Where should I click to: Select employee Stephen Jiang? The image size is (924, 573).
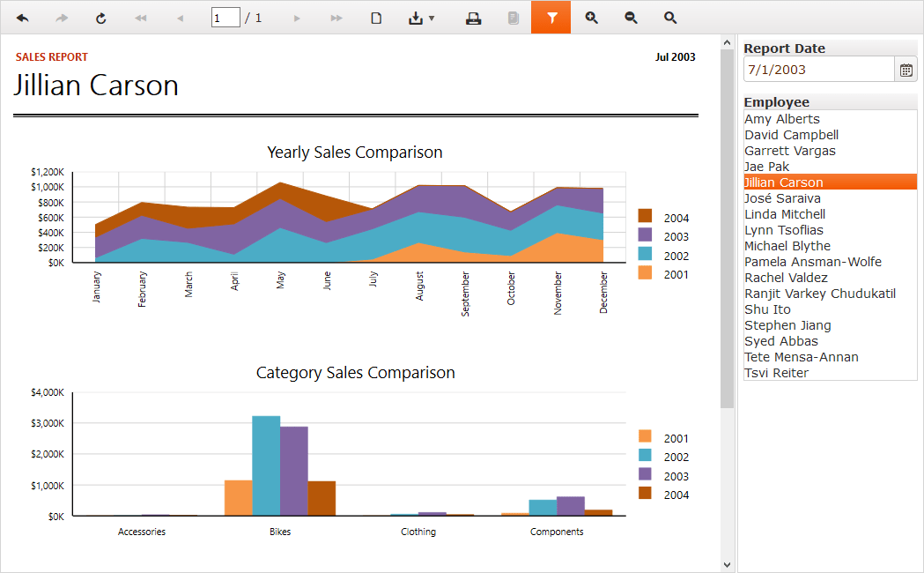coord(831,325)
